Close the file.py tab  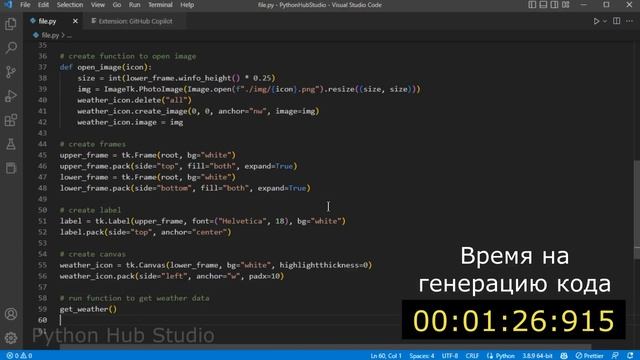75,21
